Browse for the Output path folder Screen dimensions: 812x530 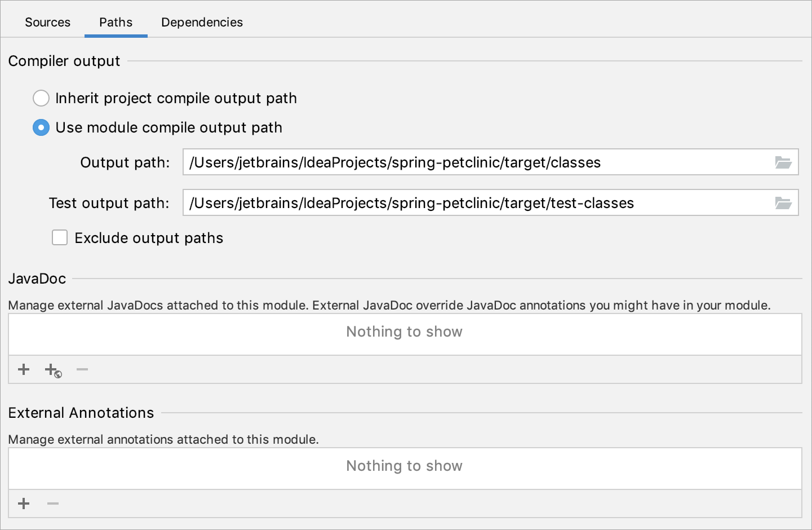(x=783, y=162)
